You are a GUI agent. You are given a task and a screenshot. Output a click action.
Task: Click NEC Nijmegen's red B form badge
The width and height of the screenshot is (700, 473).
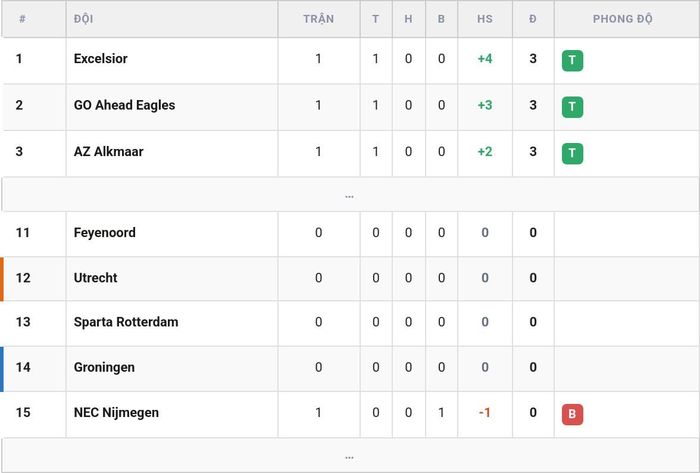pyautogui.click(x=572, y=415)
